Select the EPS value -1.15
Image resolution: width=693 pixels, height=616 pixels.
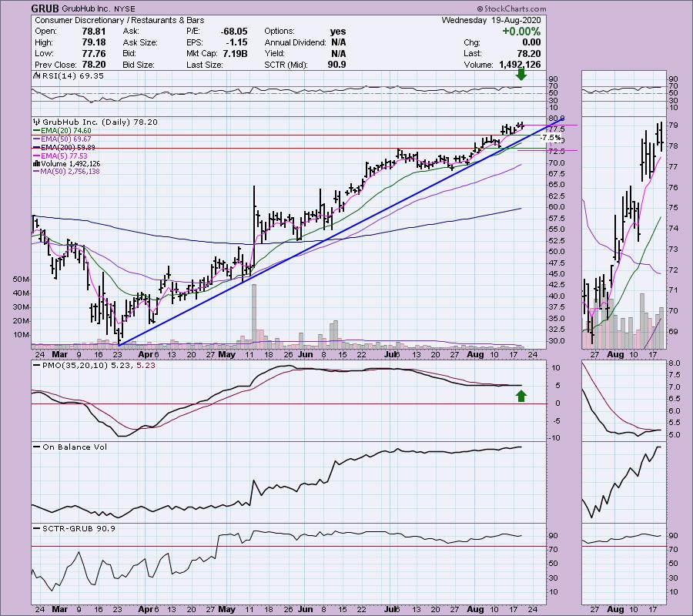coord(238,42)
